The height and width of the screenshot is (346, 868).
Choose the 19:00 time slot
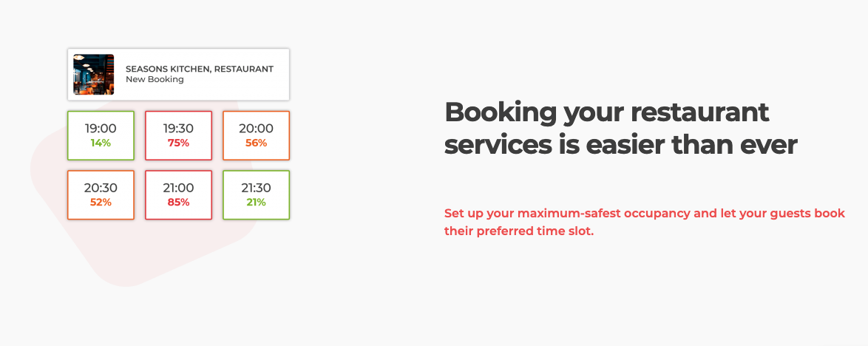[101, 135]
